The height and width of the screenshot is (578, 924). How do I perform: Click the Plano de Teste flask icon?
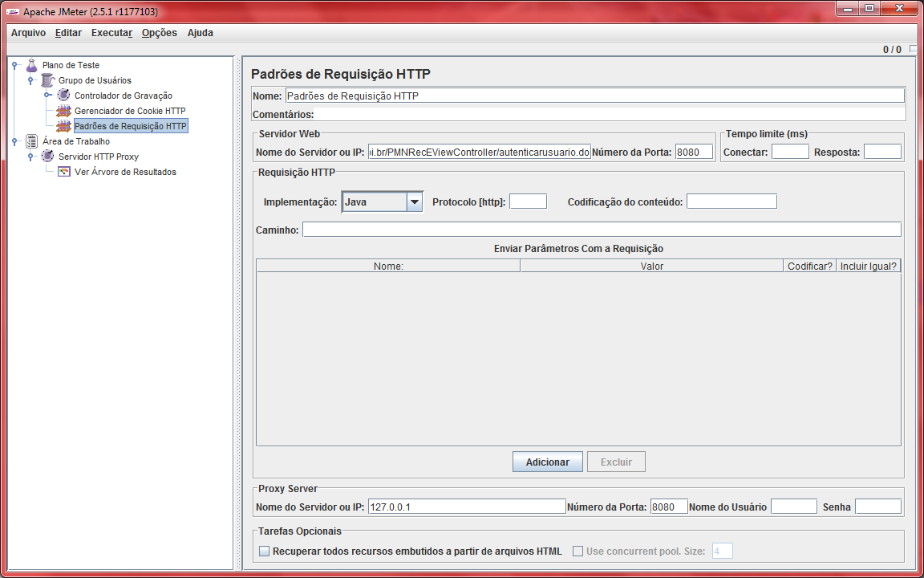click(32, 65)
